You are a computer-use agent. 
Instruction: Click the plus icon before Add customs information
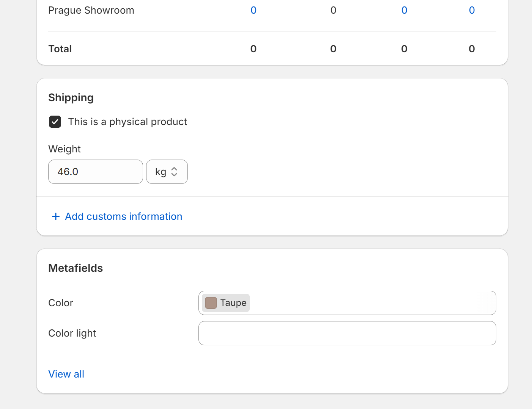[x=56, y=216]
